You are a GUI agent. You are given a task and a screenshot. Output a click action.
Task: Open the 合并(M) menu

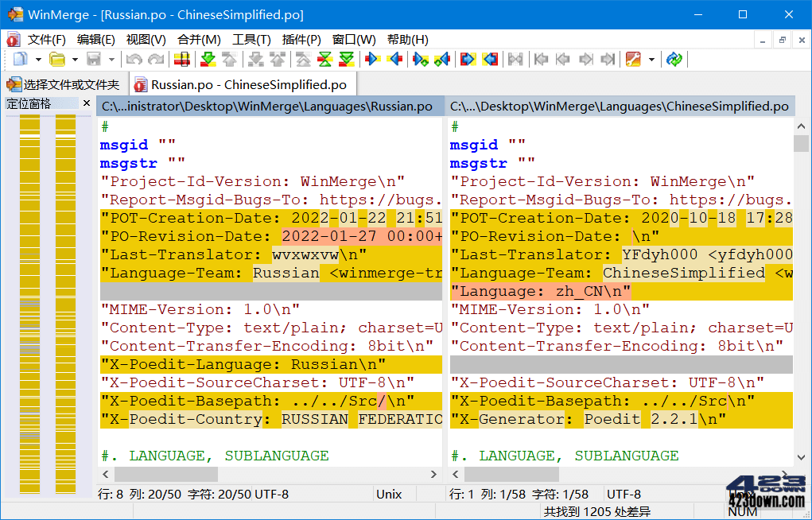click(199, 39)
